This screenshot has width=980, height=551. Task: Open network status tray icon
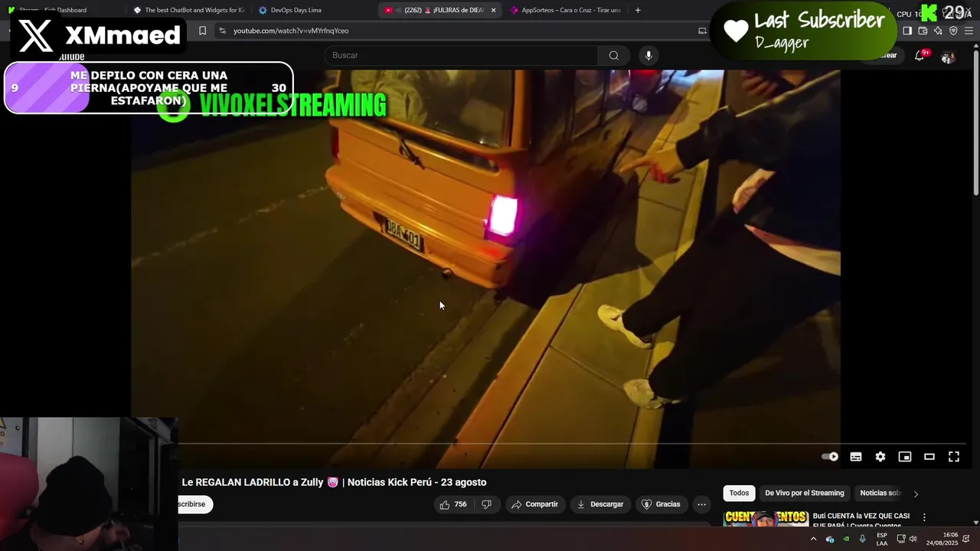point(900,540)
